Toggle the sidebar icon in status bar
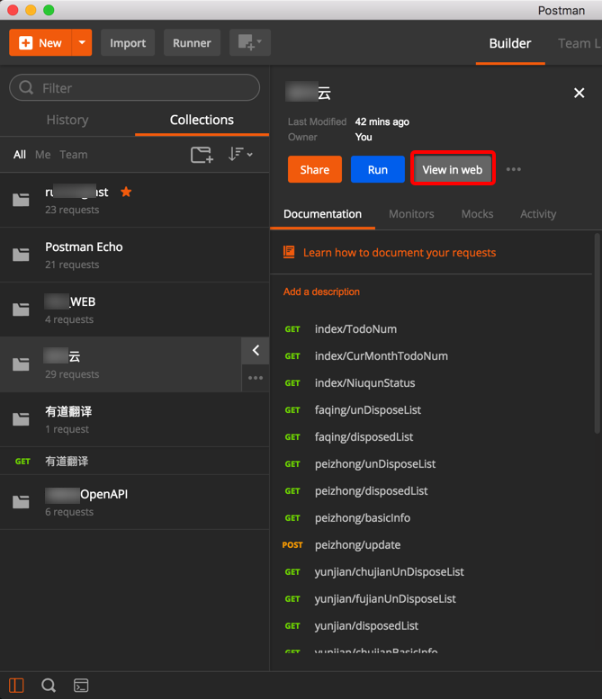 16,686
